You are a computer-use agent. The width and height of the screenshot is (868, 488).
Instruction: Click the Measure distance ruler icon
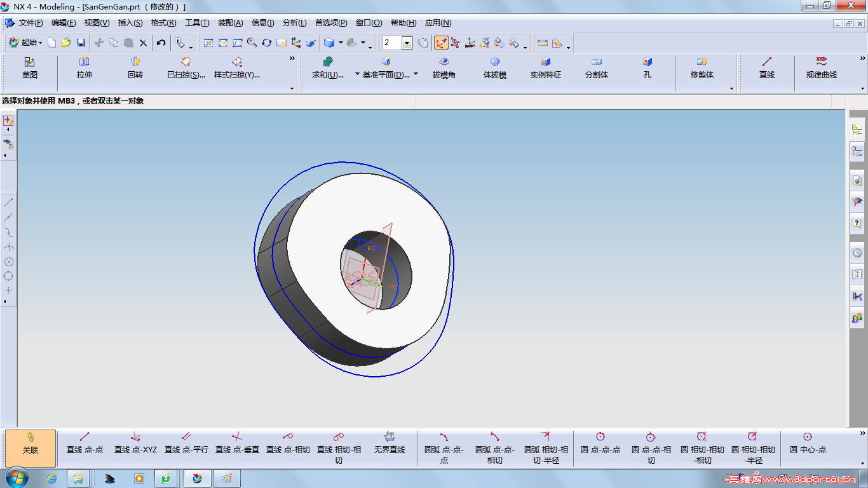(x=543, y=43)
